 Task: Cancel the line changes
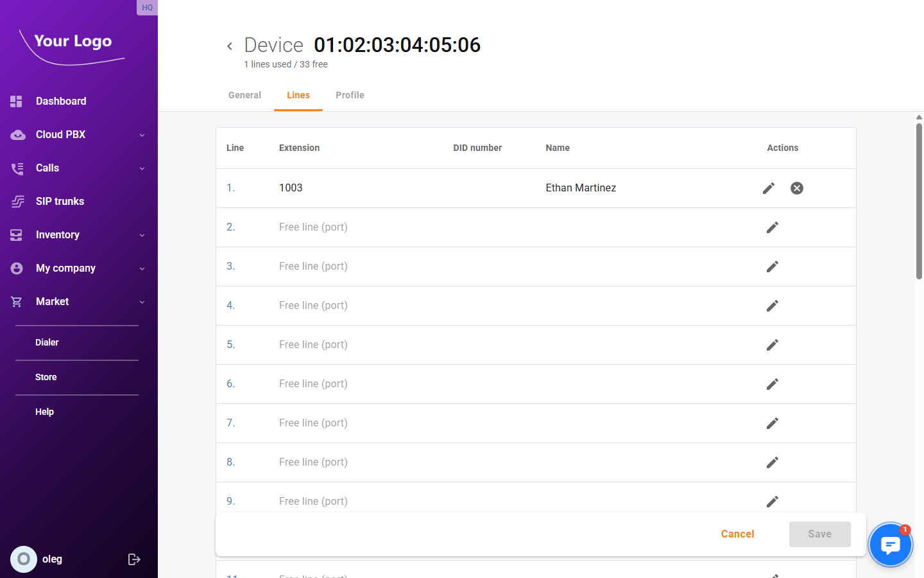point(737,534)
